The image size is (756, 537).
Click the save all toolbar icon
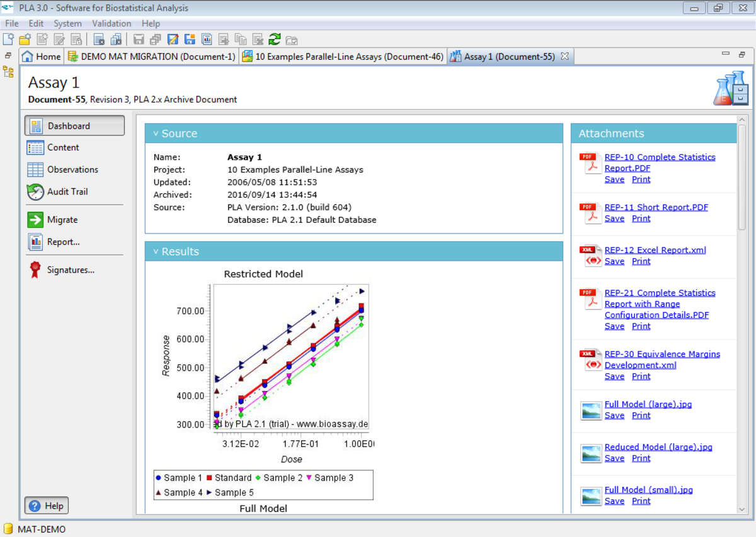(x=156, y=39)
